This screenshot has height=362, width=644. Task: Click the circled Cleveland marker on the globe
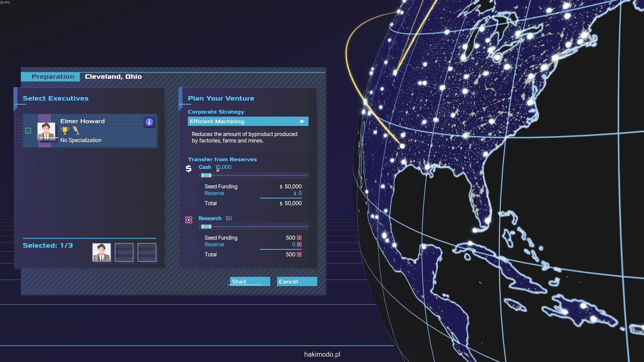(498, 57)
